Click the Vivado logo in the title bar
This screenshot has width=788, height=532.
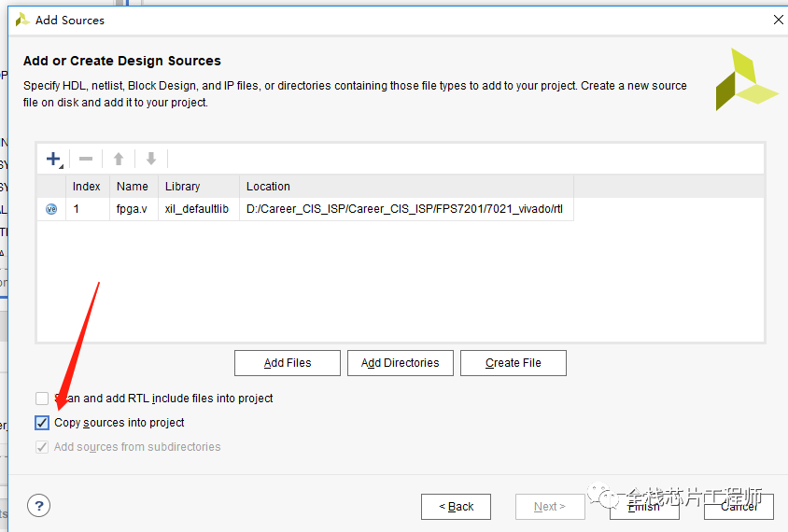[22, 21]
